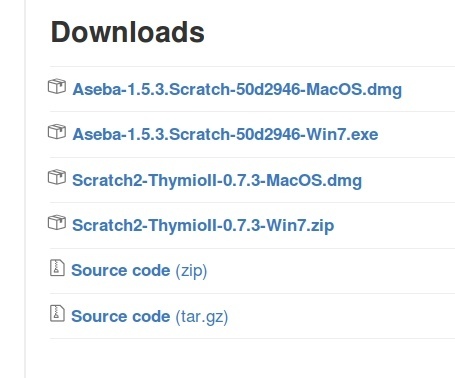Click package icon beside Aseba Win7.exe
This screenshot has width=455, height=378.
pos(57,132)
